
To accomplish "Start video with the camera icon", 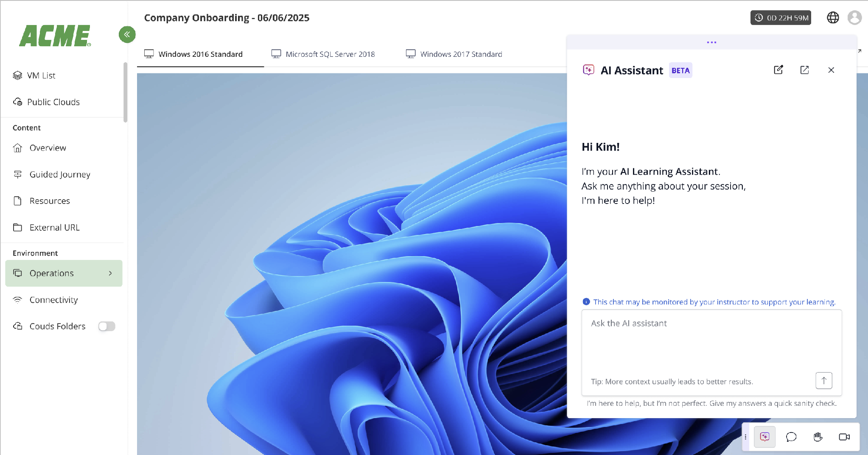I will [844, 437].
